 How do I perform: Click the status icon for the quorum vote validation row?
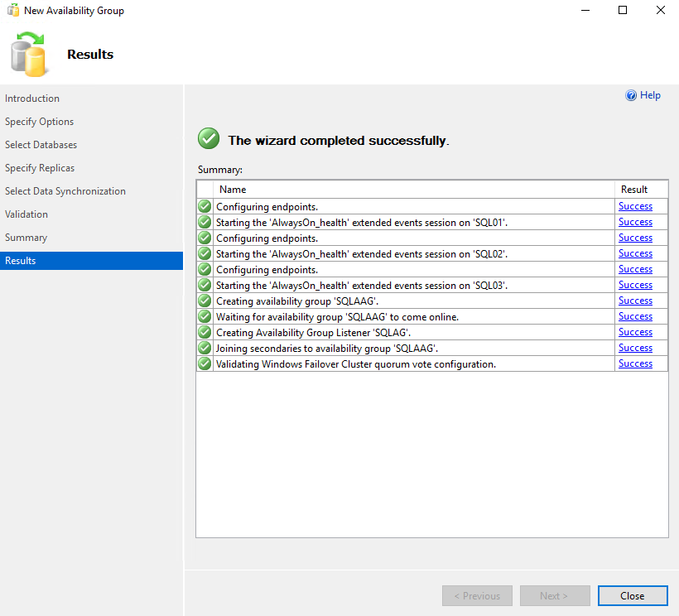coord(205,363)
